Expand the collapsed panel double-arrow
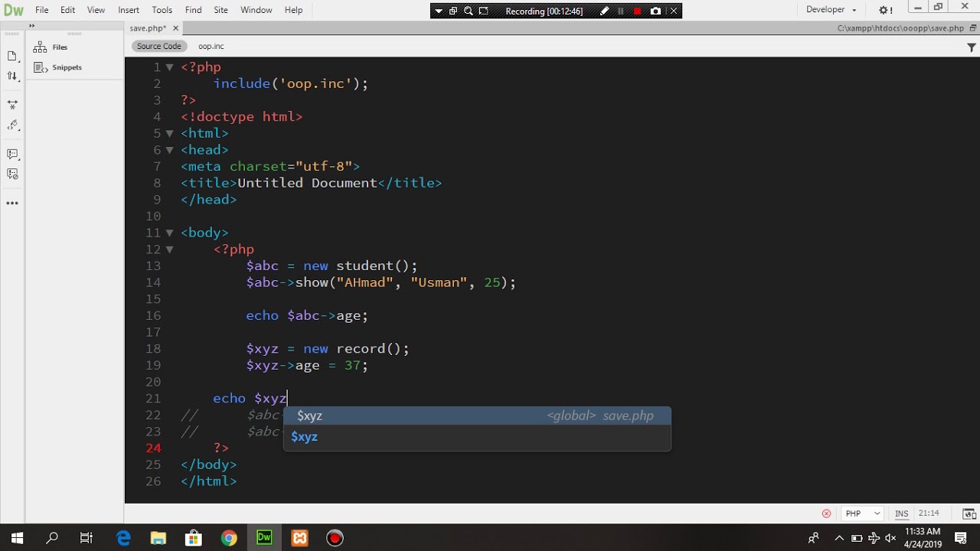This screenshot has height=551, width=980. click(31, 26)
